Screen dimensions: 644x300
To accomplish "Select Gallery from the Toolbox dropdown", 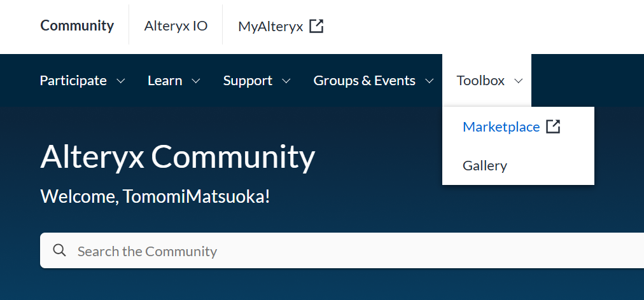I will (x=485, y=166).
